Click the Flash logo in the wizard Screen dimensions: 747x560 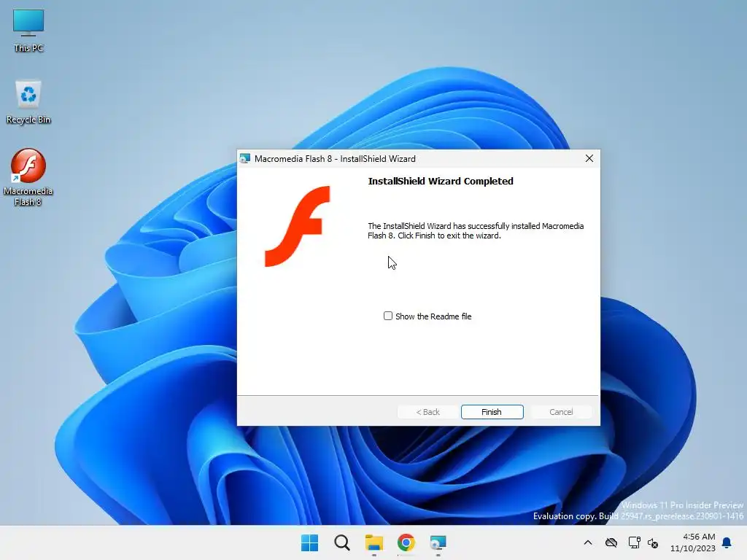[x=298, y=226]
